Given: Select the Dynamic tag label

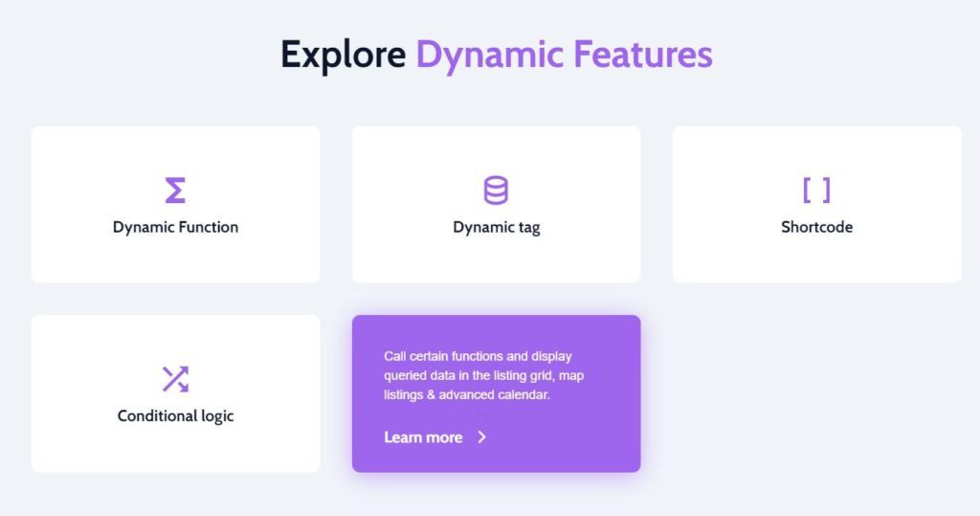Looking at the screenshot, I should point(497,227).
